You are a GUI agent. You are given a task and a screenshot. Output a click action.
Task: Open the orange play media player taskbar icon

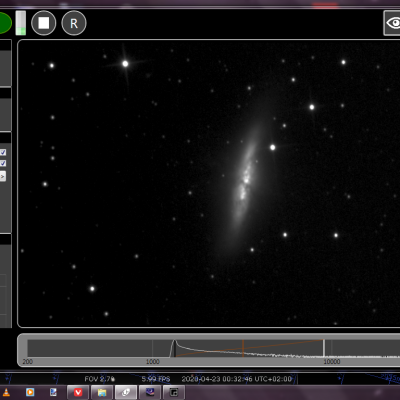(x=30, y=392)
